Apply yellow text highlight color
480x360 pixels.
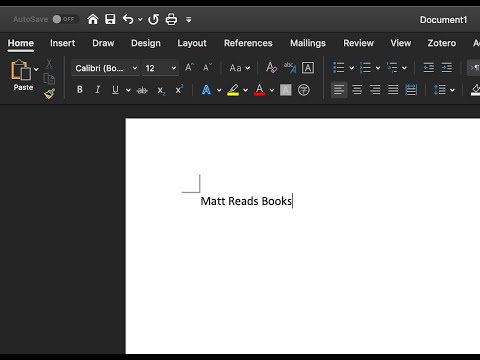[233, 90]
